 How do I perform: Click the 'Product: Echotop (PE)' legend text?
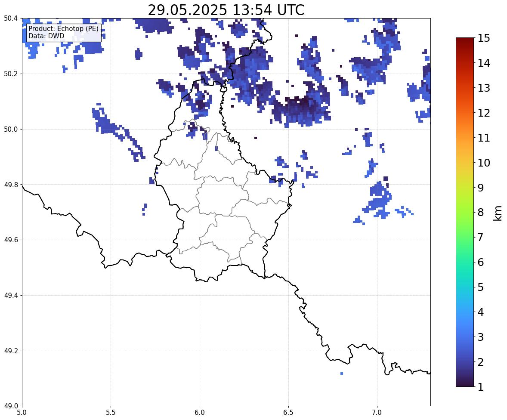(x=63, y=29)
